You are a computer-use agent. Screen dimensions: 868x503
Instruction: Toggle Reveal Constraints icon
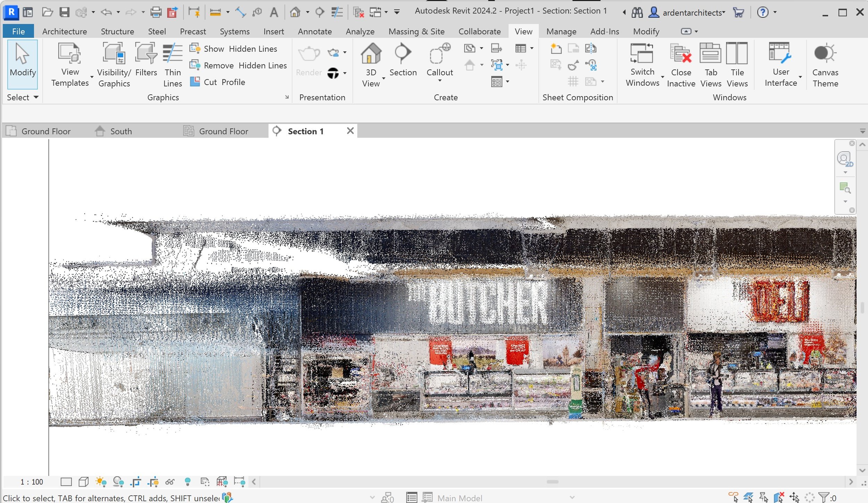point(240,482)
